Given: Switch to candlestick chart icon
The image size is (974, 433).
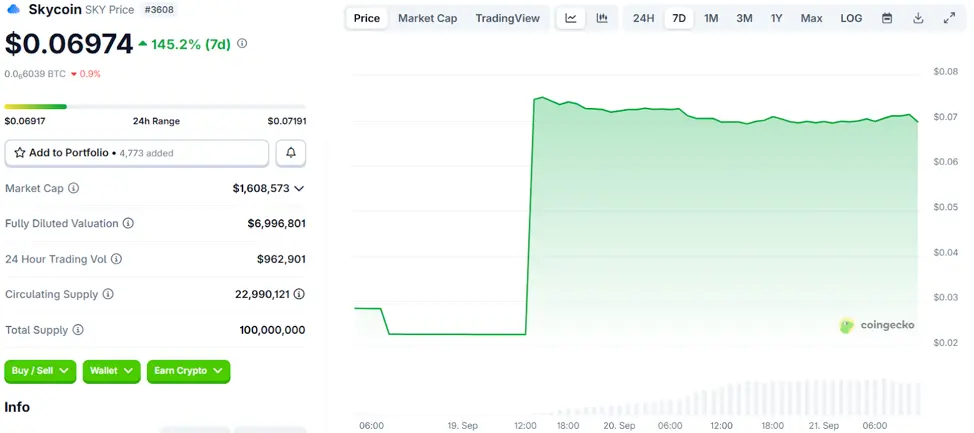Looking at the screenshot, I should tap(602, 18).
